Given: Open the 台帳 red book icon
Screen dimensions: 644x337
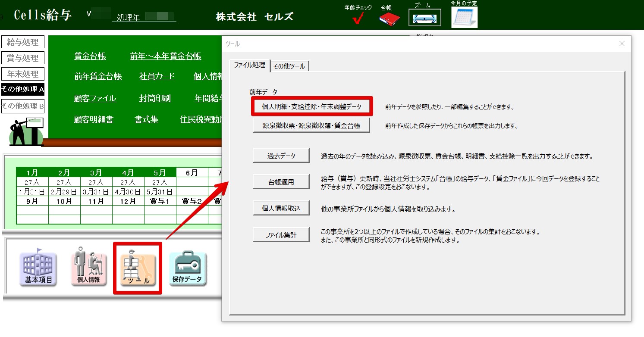Looking at the screenshot, I should click(390, 19).
